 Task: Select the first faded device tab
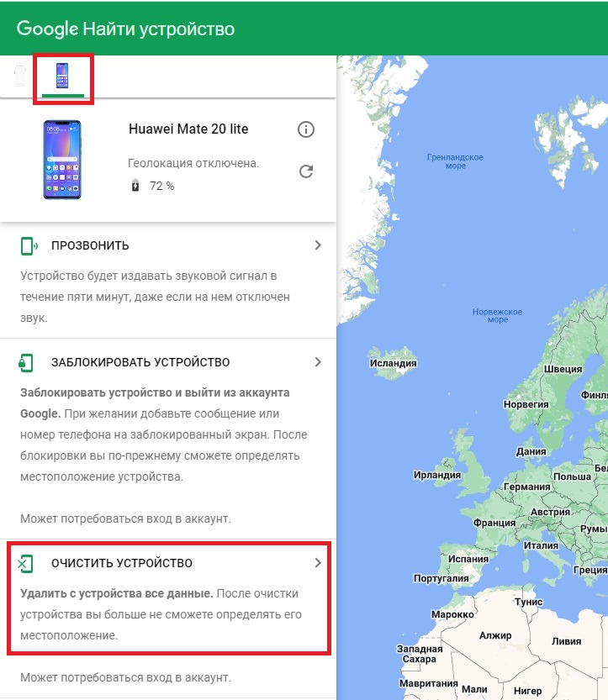tap(20, 76)
